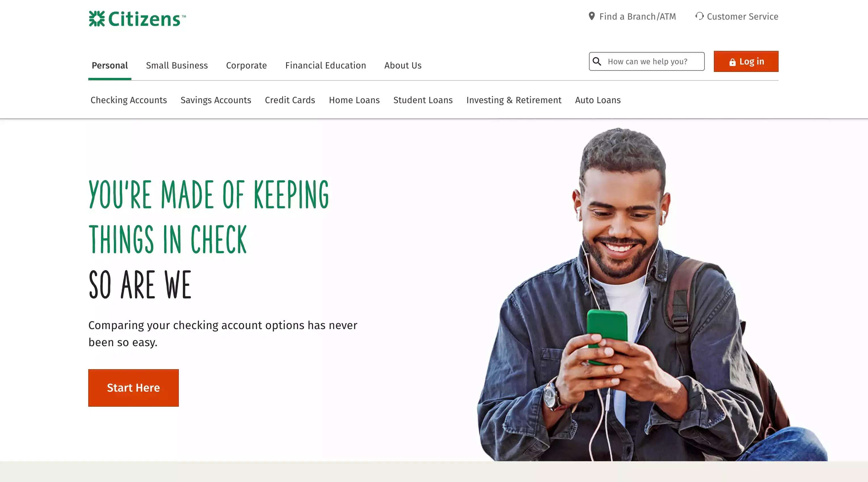Click the lock icon on Log in
Image resolution: width=868 pixels, height=482 pixels.
click(x=732, y=62)
